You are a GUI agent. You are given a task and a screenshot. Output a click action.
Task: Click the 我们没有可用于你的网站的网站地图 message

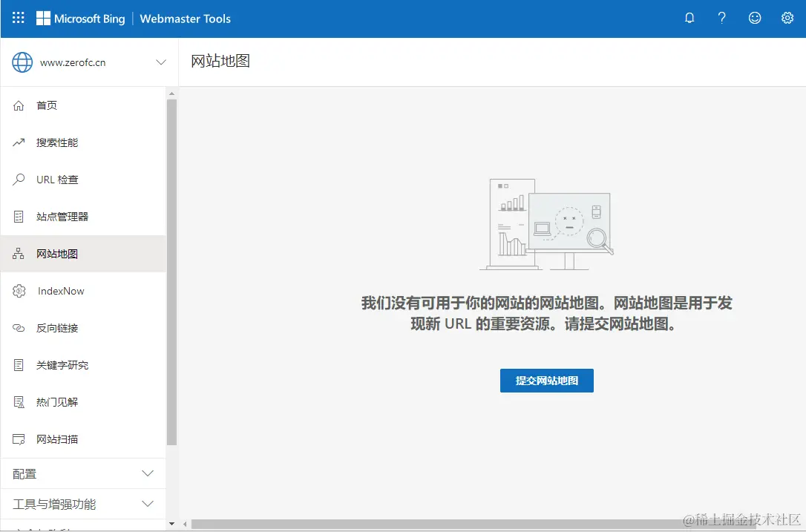[x=546, y=314]
